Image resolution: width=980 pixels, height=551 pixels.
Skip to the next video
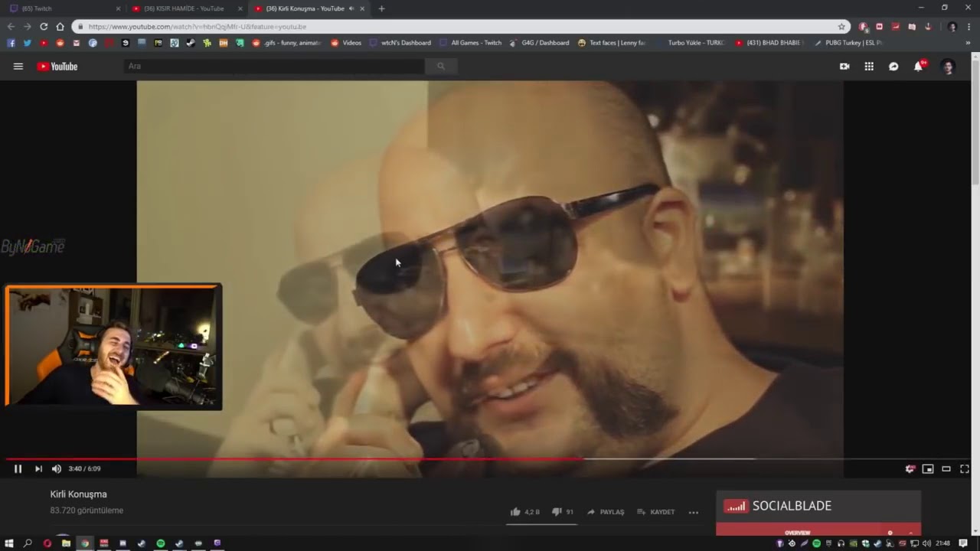tap(38, 469)
